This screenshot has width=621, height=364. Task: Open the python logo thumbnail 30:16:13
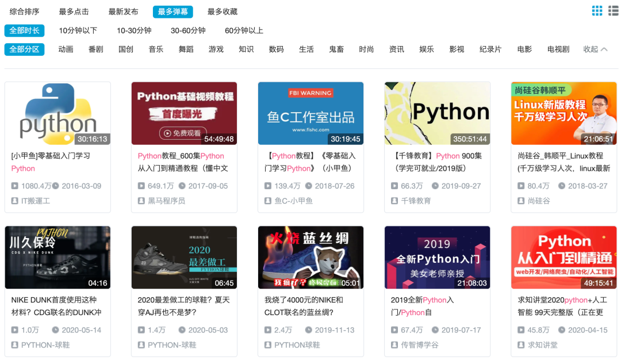coord(58,113)
